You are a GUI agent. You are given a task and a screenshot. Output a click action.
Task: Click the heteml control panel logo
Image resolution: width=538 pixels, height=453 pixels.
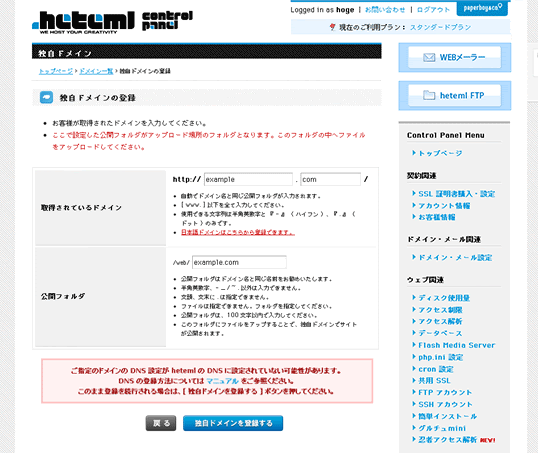click(x=113, y=22)
